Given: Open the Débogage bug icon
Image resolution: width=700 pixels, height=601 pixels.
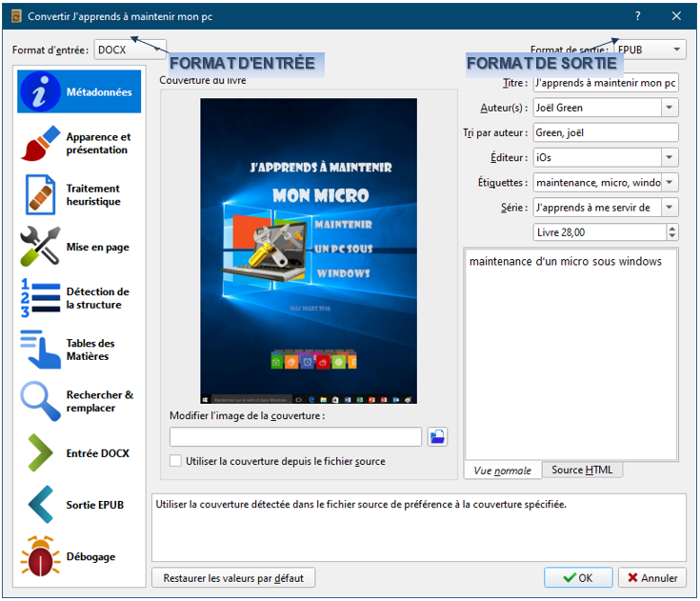Looking at the screenshot, I should 40,556.
